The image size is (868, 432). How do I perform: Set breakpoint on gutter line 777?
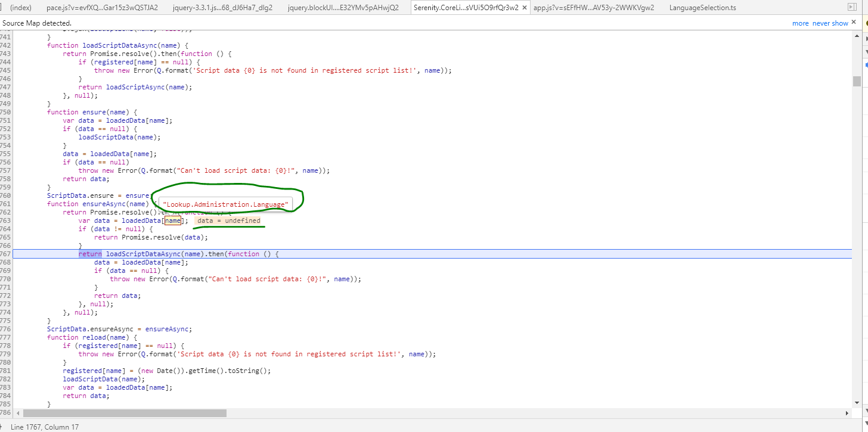[6, 337]
